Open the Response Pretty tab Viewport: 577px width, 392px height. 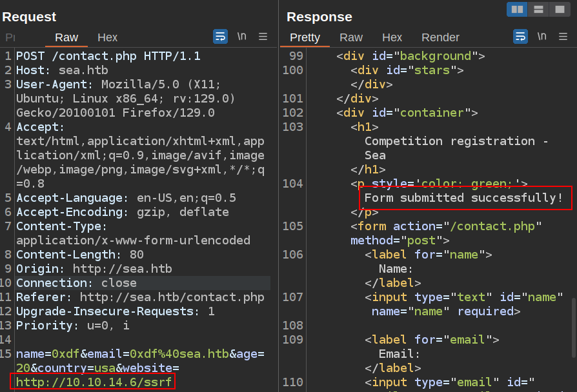tap(305, 37)
